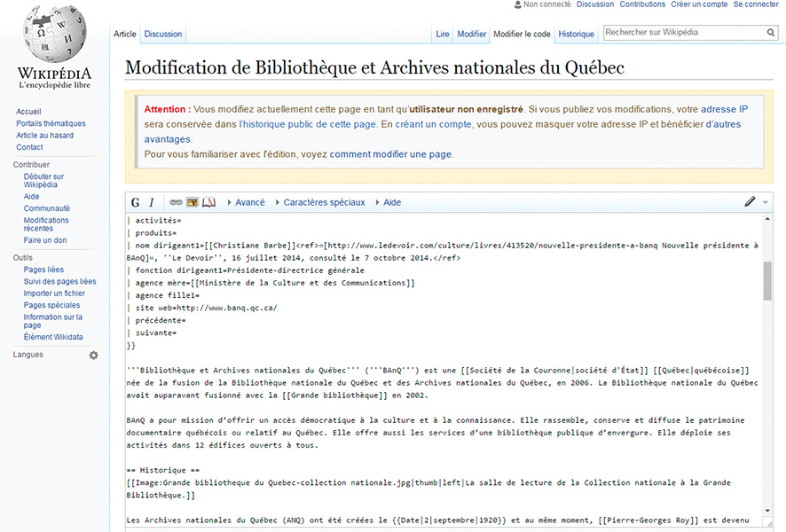The height and width of the screenshot is (532, 786).
Task: Click the adresse IP link in the warning
Action: pyautogui.click(x=724, y=109)
